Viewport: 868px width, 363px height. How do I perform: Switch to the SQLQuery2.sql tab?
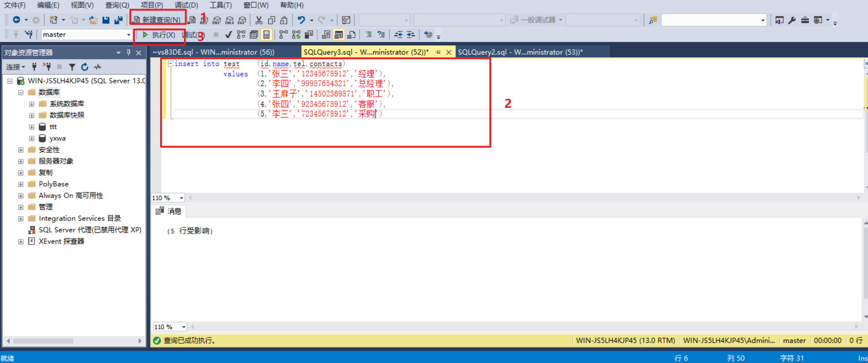(520, 52)
